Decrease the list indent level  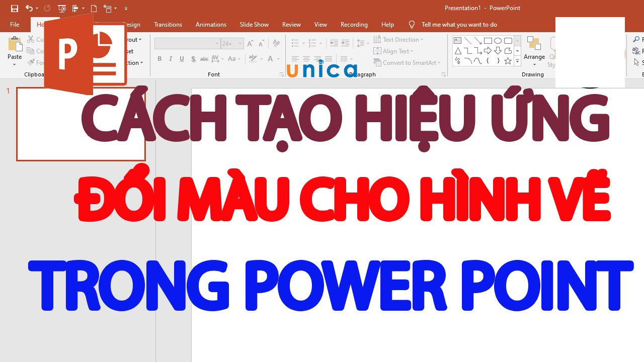[x=334, y=44]
